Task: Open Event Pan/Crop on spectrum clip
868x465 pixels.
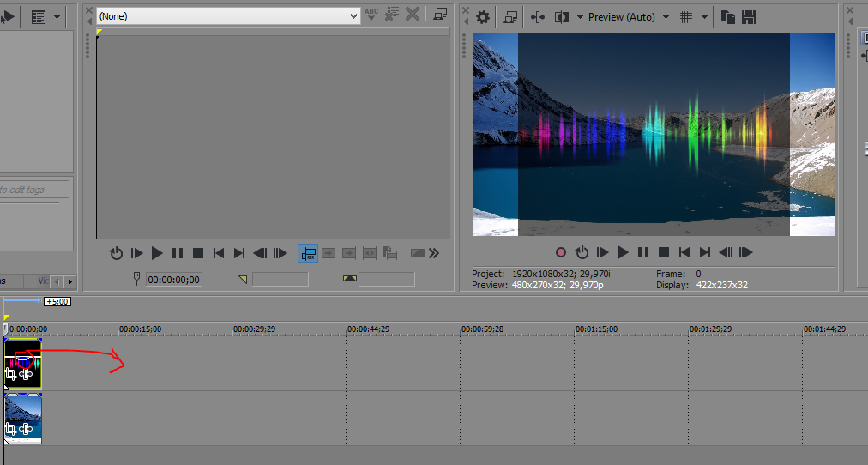Action: 10,375
